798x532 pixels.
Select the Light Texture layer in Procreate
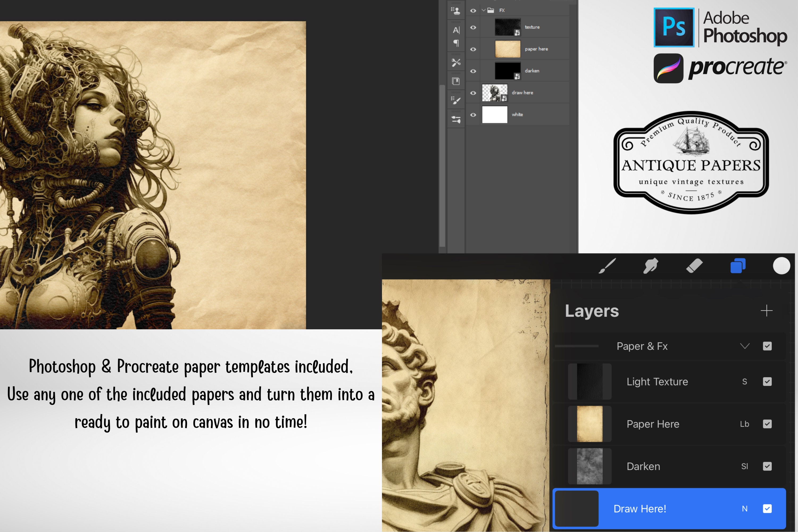[x=669, y=382]
